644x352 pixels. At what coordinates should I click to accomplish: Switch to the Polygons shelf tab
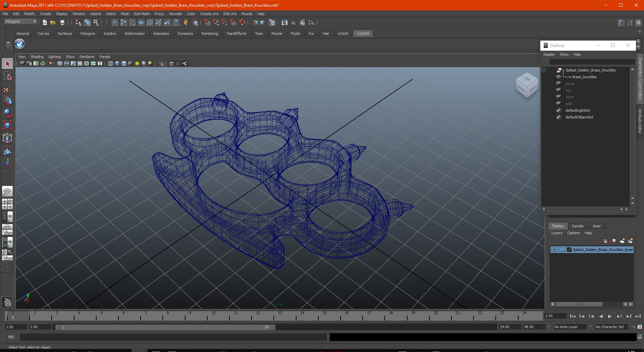point(88,34)
